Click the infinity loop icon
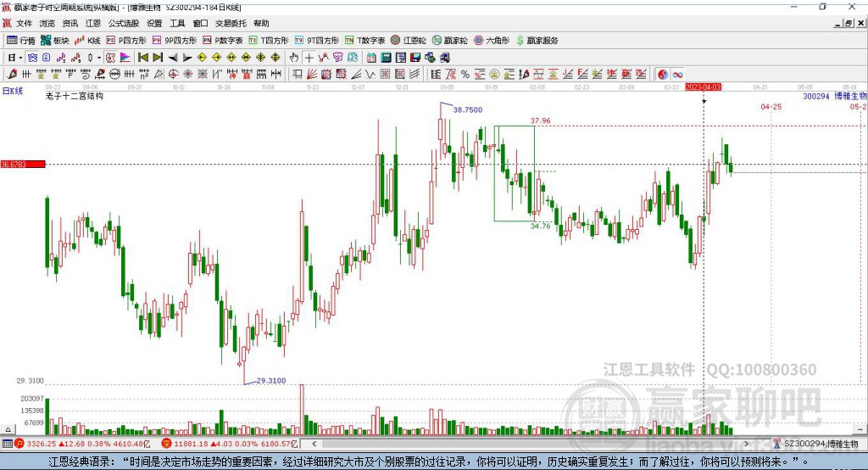The width and height of the screenshot is (868, 470). 677,75
